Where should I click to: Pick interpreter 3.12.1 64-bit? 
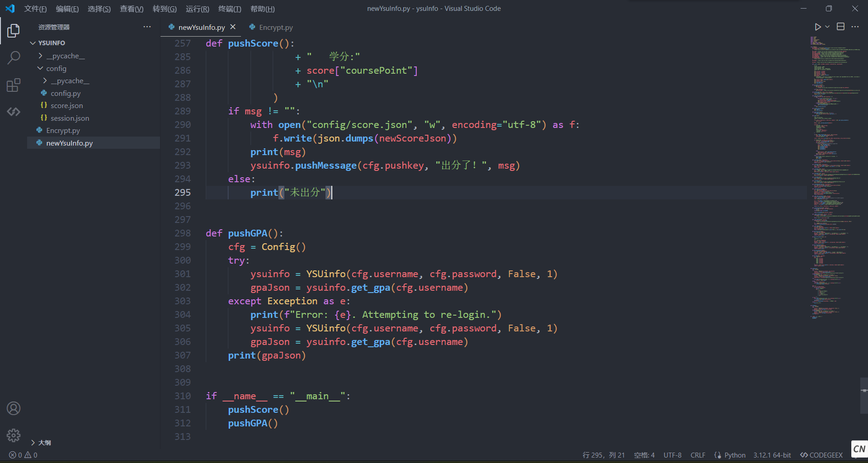tap(772, 455)
